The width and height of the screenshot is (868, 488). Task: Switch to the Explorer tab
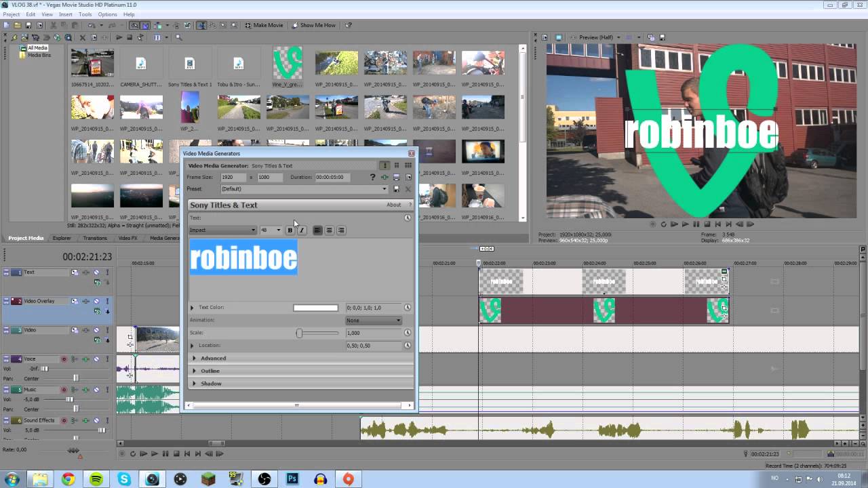62,239
